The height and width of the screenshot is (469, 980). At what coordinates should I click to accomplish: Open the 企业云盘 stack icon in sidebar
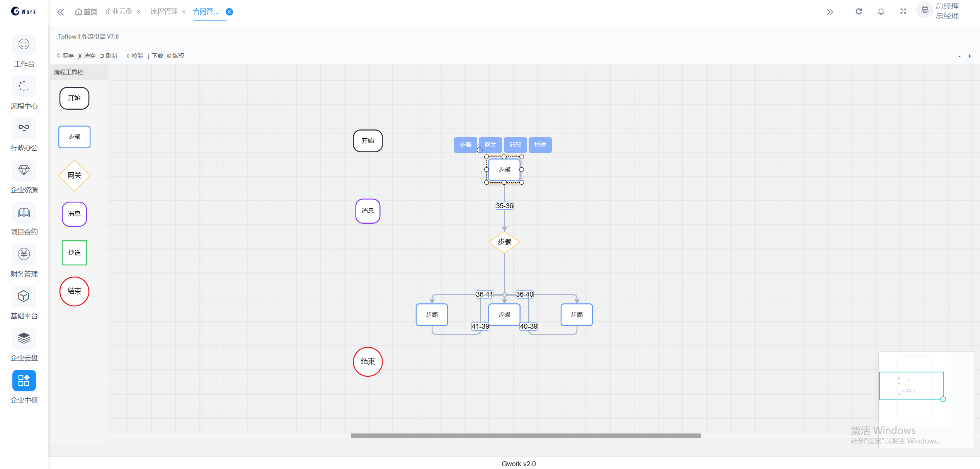click(x=24, y=338)
